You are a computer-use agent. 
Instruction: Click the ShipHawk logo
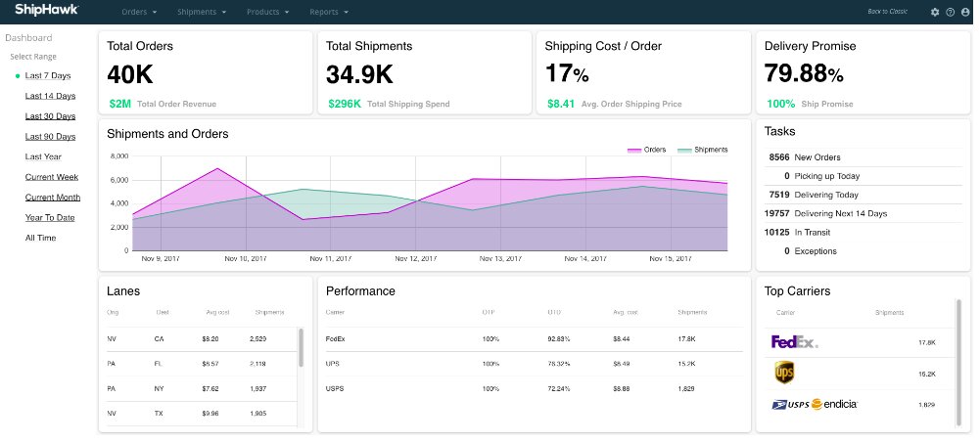click(47, 10)
